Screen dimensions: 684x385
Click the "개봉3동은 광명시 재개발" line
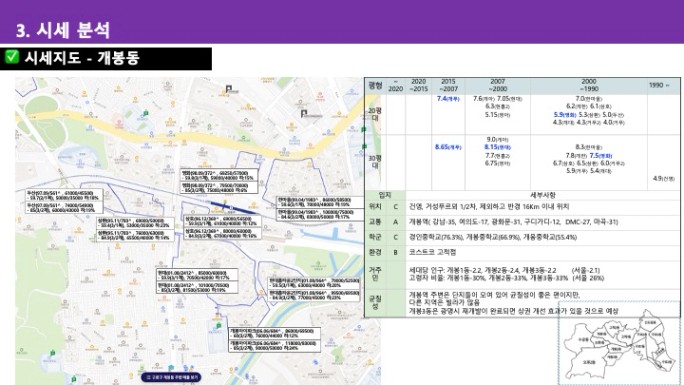pos(513,311)
